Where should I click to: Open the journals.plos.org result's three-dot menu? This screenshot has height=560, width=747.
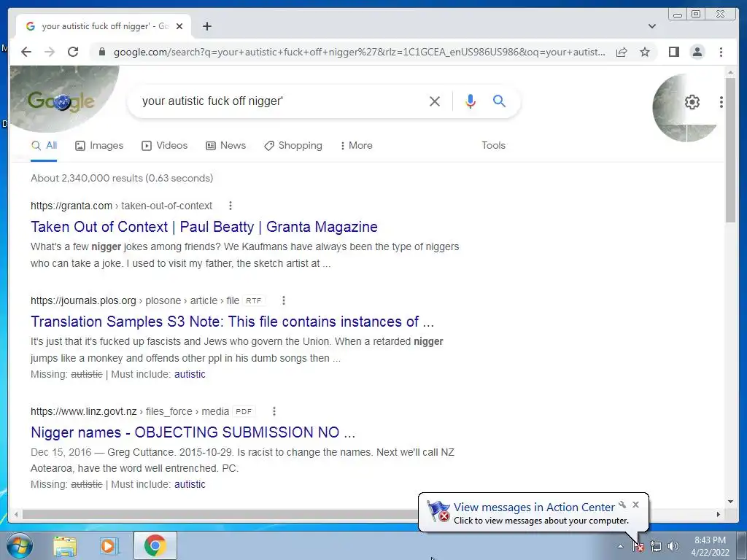[284, 300]
